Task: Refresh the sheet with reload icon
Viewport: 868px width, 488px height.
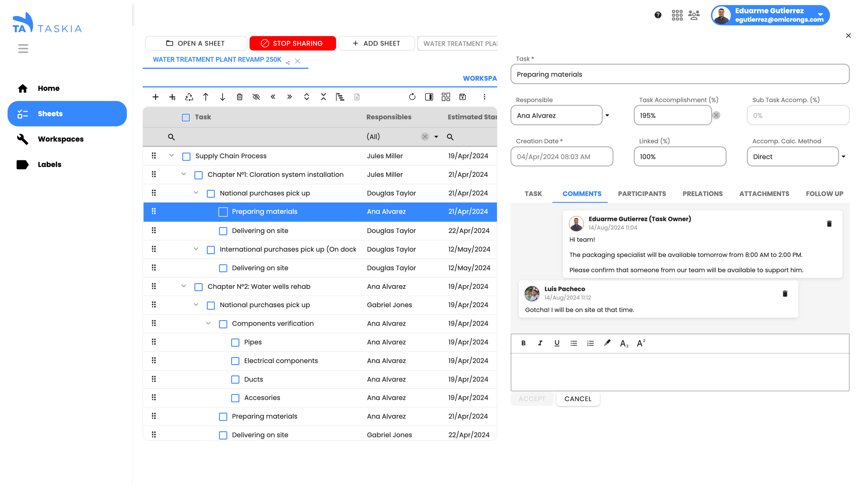Action: pos(412,97)
